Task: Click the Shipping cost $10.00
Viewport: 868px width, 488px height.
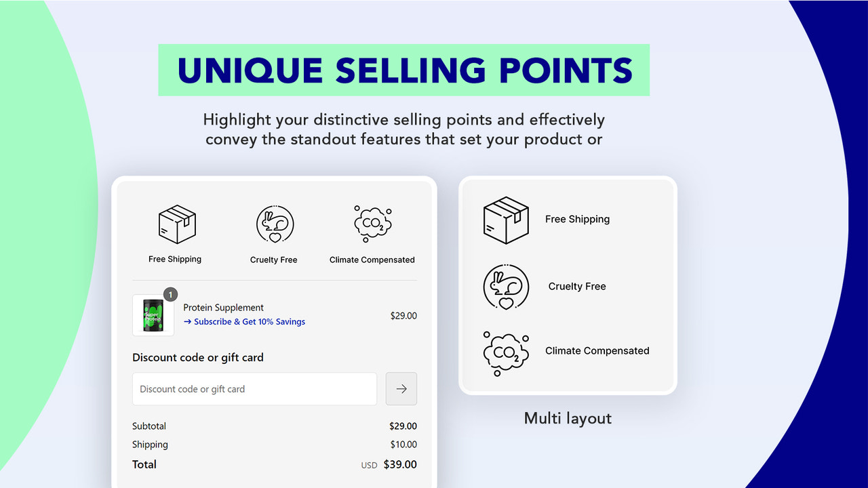Action: point(403,445)
